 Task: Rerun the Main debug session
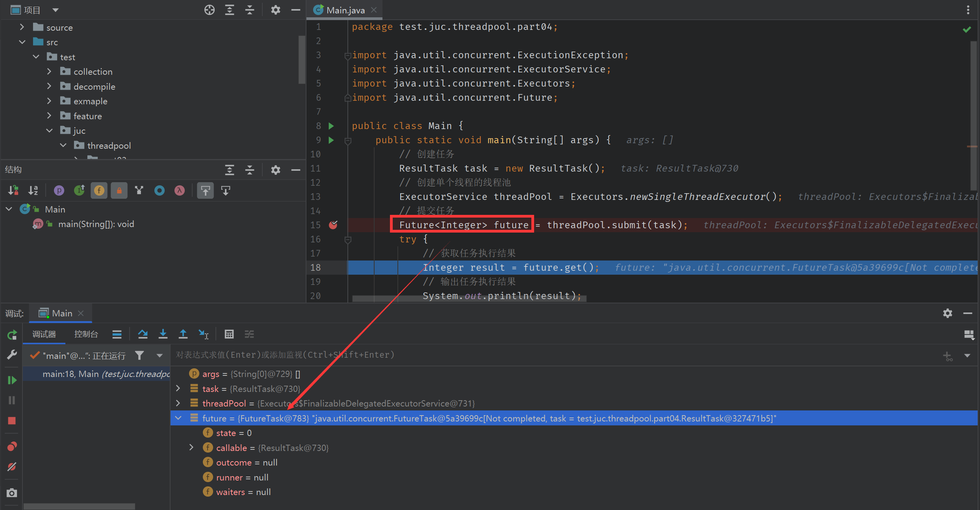point(12,335)
